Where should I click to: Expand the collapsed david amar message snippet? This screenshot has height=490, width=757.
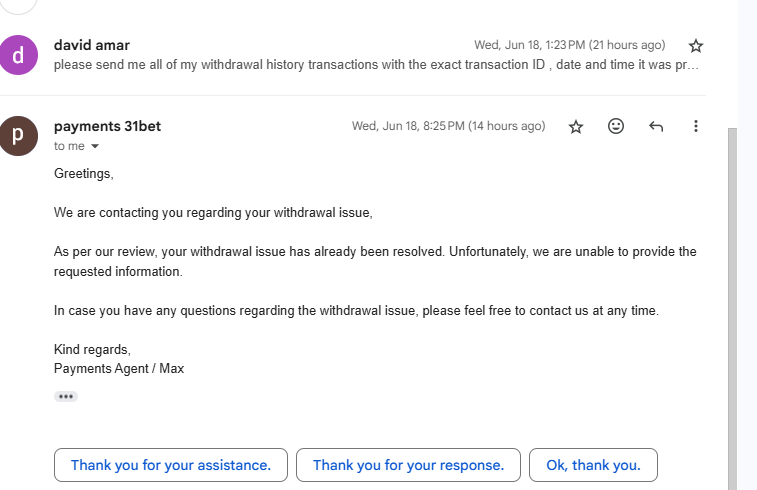(375, 66)
